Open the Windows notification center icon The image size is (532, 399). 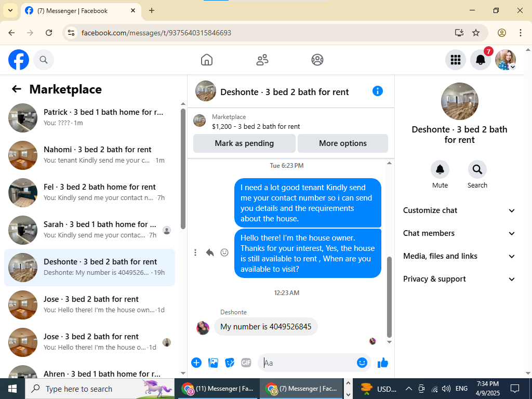pos(515,389)
